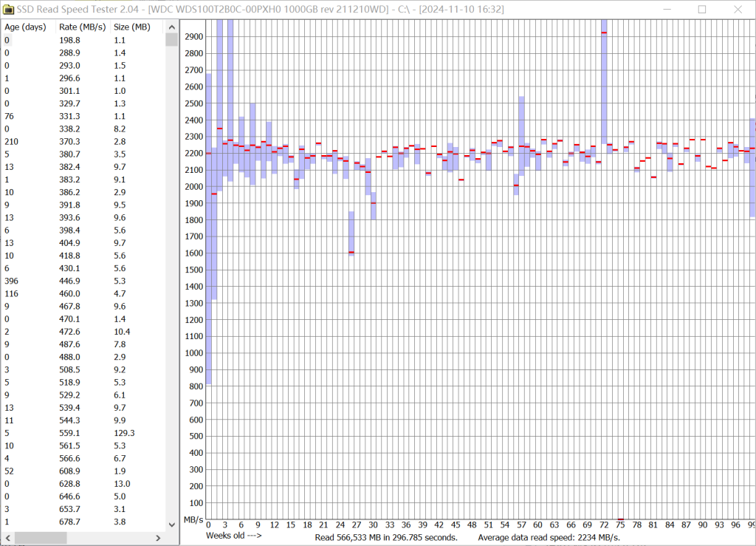Select the row with age 76 days

pos(83,116)
